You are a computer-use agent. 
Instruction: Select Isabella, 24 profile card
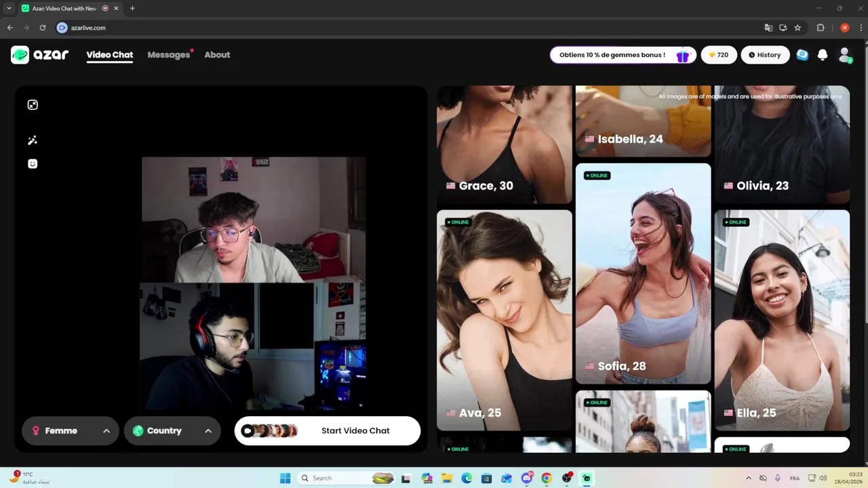coord(643,121)
